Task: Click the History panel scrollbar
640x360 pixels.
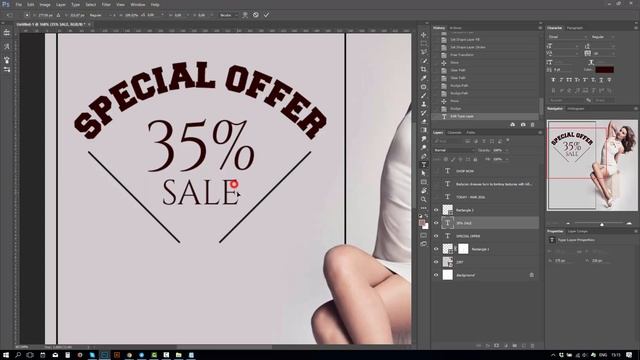Action: 541,106
